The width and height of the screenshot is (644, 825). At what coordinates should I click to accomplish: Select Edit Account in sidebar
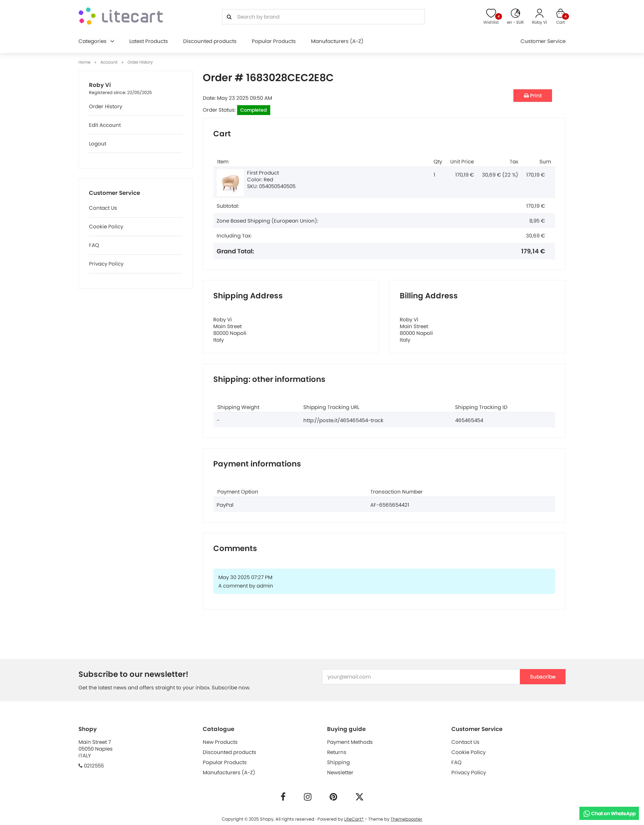coord(105,125)
